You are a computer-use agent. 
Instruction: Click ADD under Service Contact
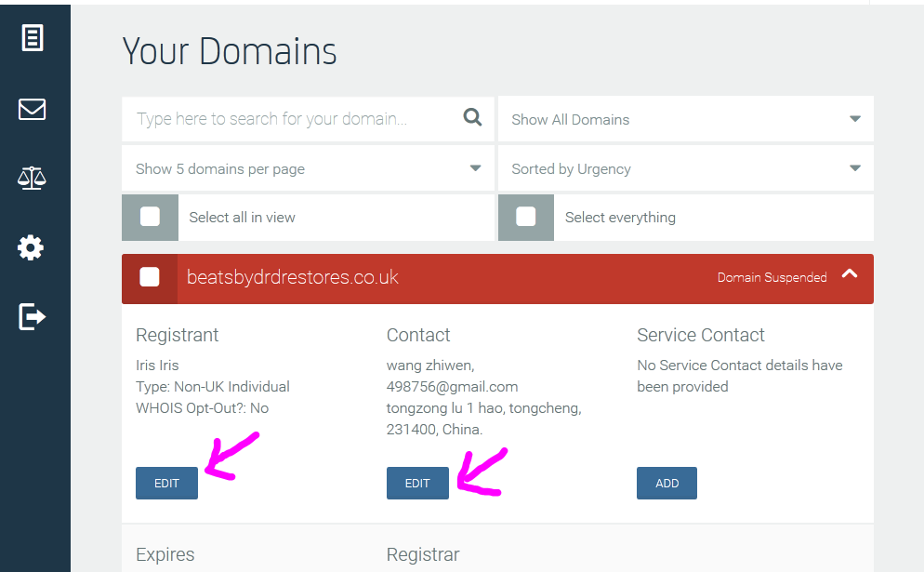tap(667, 483)
